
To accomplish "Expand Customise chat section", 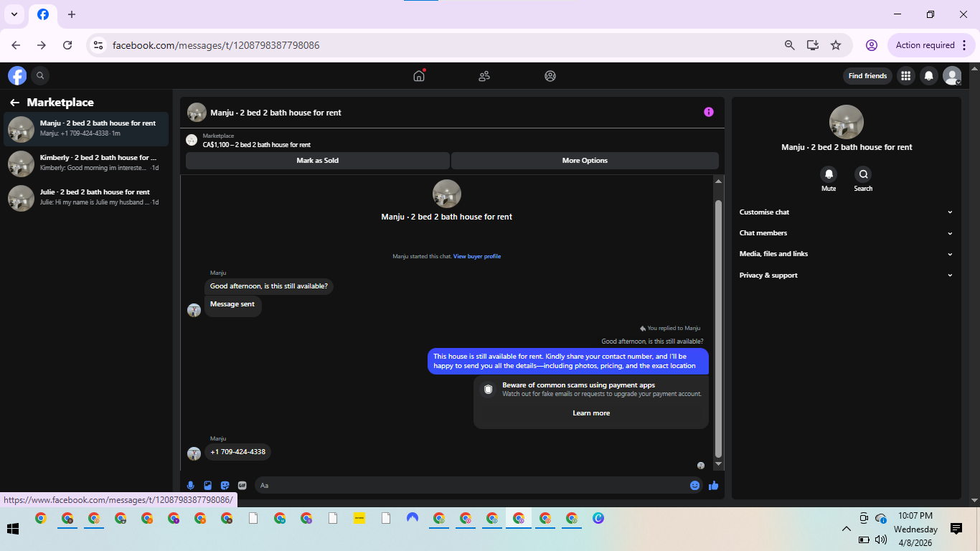I will coord(847,212).
